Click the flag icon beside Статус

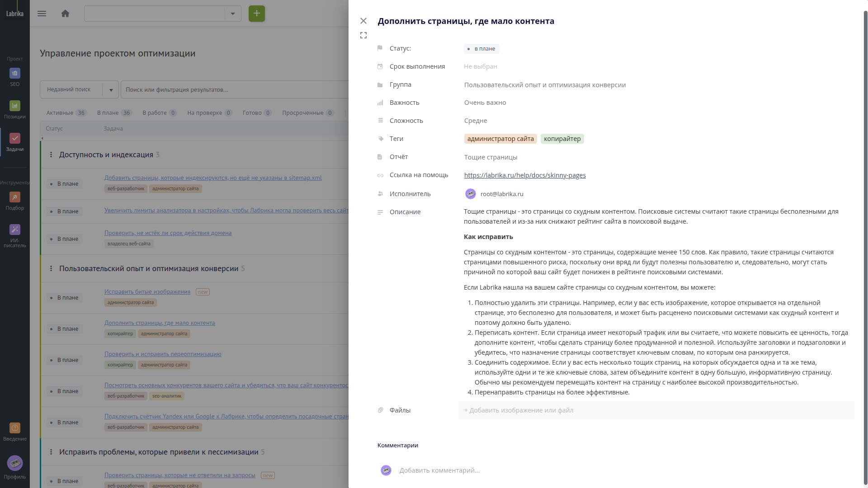(380, 48)
